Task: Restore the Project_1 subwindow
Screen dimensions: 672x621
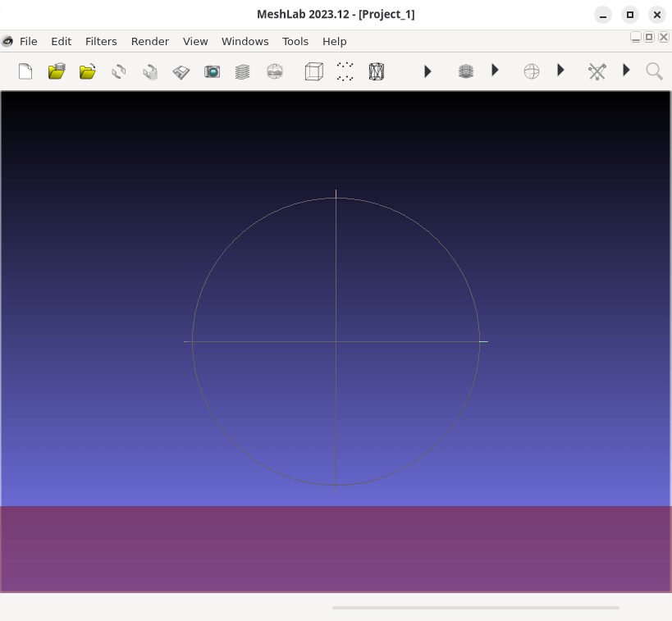Action: pyautogui.click(x=649, y=37)
